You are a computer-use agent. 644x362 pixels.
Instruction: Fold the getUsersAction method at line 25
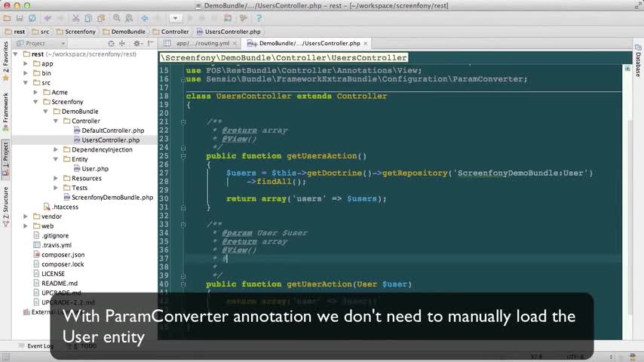click(x=183, y=156)
